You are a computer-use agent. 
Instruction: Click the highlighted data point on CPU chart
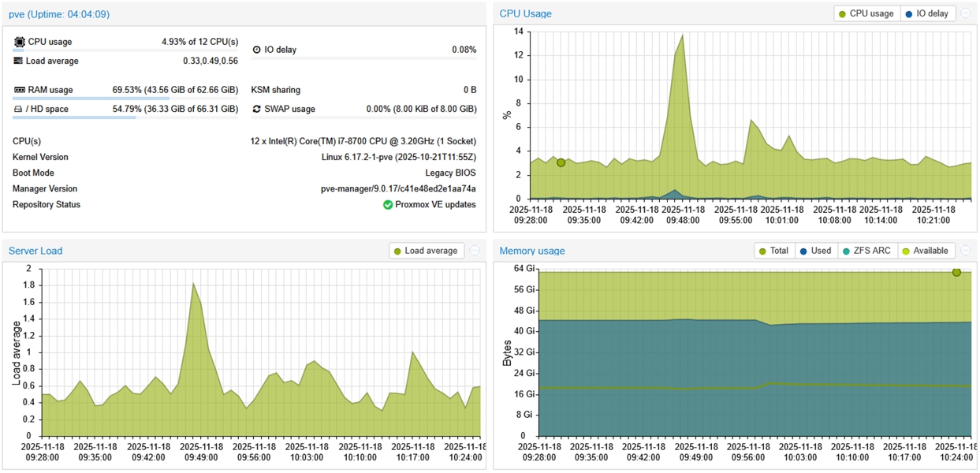click(x=561, y=162)
